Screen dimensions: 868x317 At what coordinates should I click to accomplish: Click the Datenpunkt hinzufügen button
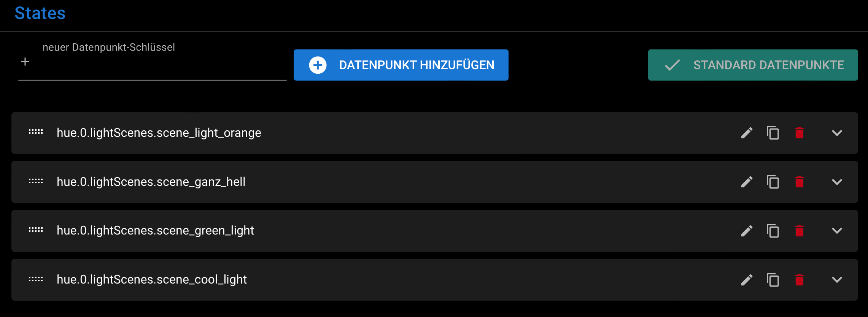(x=401, y=65)
